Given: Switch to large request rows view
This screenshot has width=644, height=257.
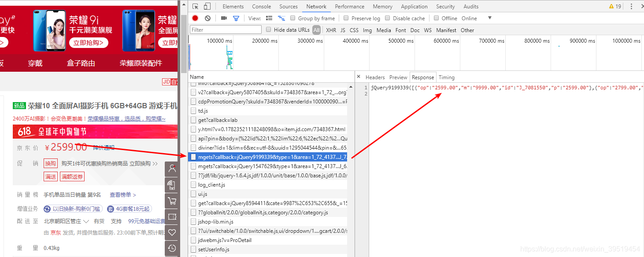Looking at the screenshot, I should click(269, 18).
